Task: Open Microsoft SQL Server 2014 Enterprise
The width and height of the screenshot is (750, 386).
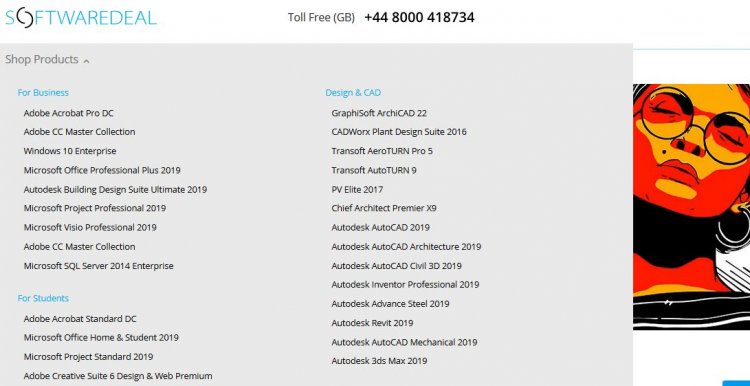Action: point(99,265)
